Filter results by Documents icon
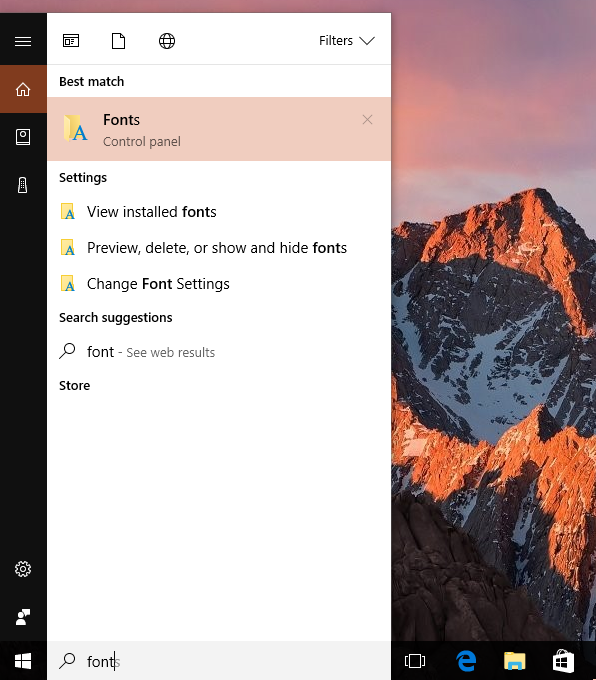Screen dimensions: 596x680 [x=118, y=41]
